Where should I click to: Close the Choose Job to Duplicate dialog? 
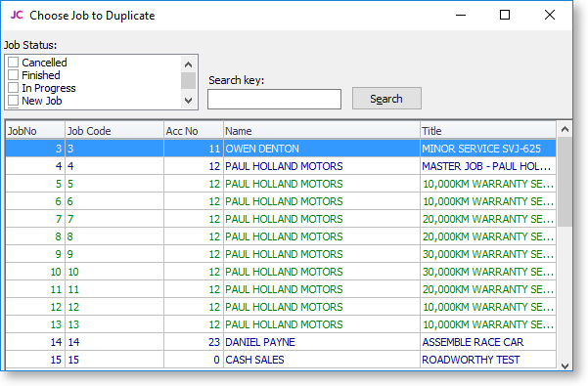point(550,15)
